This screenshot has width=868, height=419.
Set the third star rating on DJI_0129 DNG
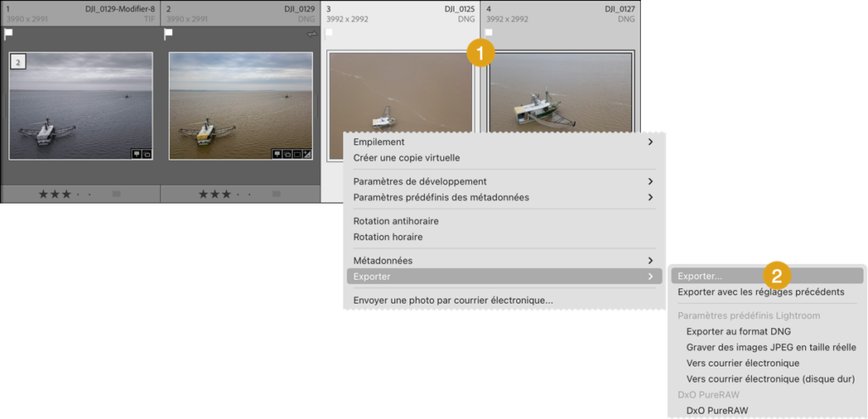pyautogui.click(x=226, y=194)
